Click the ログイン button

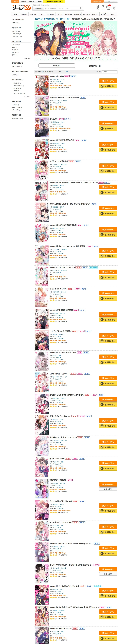point(111,2)
